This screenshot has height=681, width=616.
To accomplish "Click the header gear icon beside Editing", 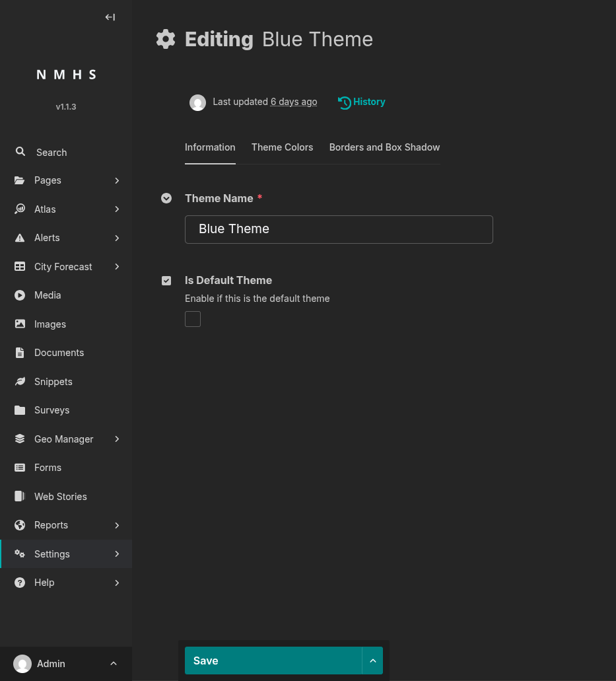I will (x=166, y=39).
